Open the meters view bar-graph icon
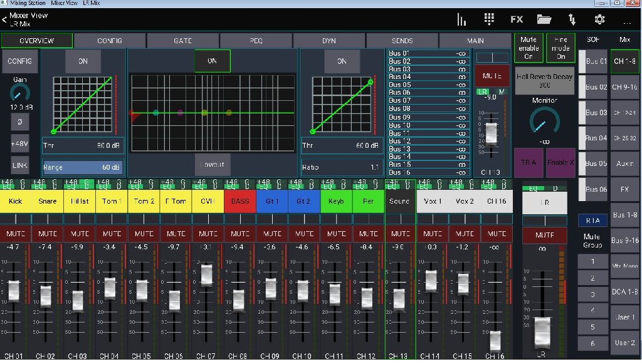This screenshot has height=364, width=642. point(461,19)
